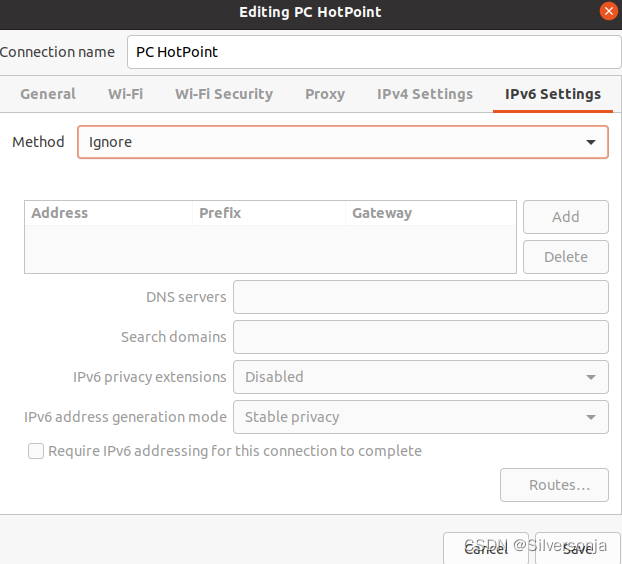Click the Connection name input field
622x564 pixels.
[374, 52]
